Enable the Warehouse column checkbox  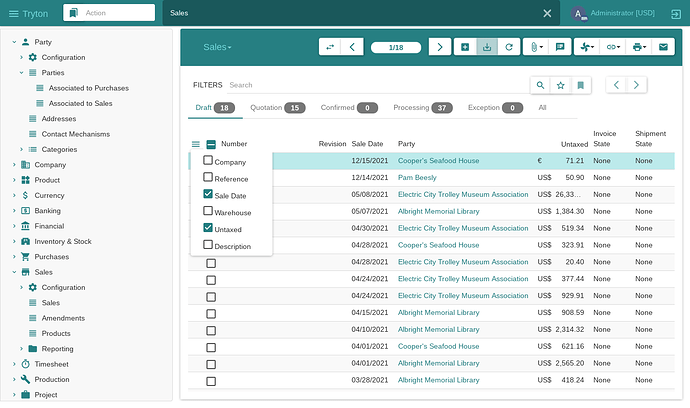(x=208, y=211)
